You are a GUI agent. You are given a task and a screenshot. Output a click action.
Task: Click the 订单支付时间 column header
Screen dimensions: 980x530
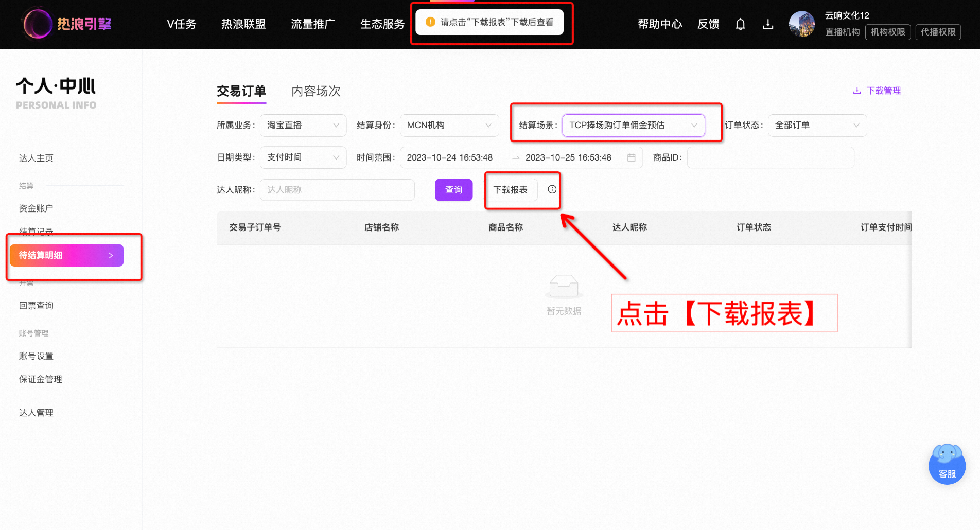pos(886,227)
